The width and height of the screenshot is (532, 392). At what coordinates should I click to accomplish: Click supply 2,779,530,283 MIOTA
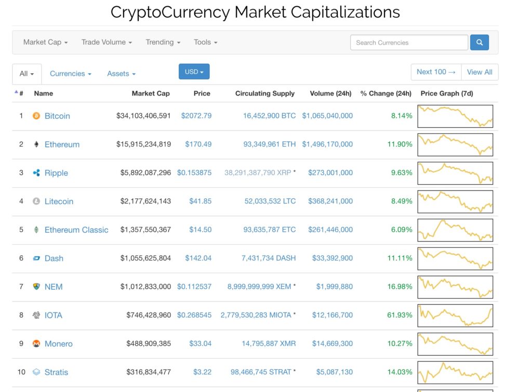click(256, 315)
